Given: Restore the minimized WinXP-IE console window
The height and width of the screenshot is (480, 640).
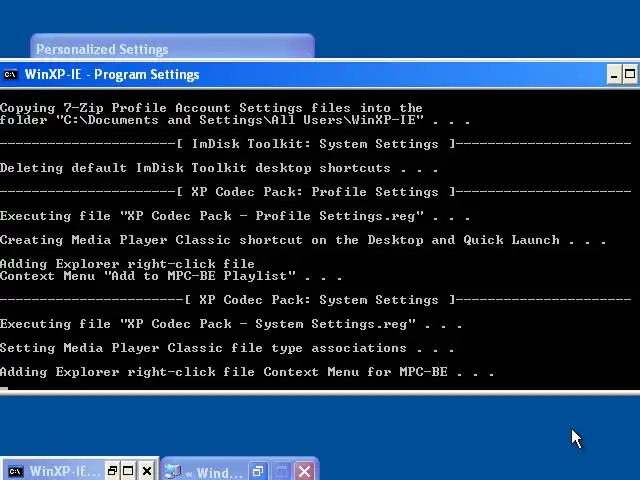Looking at the screenshot, I should (x=112, y=471).
